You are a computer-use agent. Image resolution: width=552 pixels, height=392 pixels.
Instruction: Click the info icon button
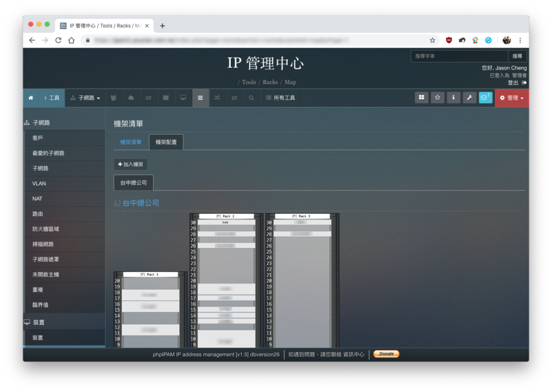click(453, 97)
